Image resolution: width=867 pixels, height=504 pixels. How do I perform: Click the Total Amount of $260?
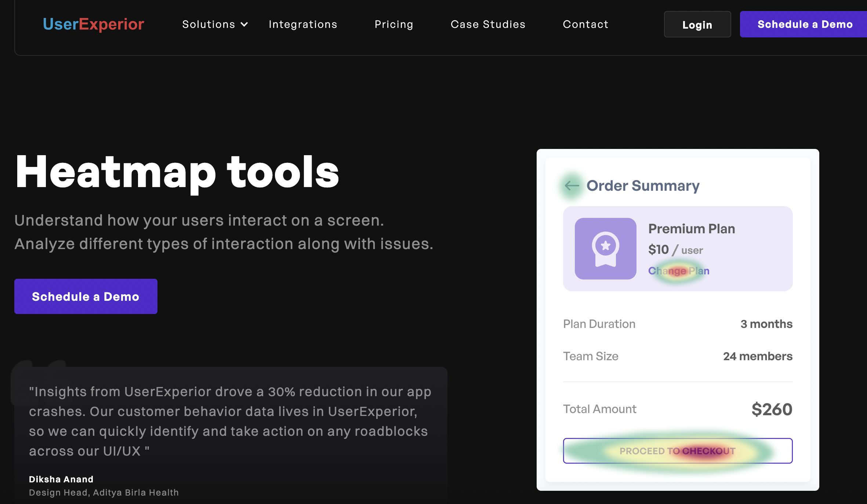[772, 409]
